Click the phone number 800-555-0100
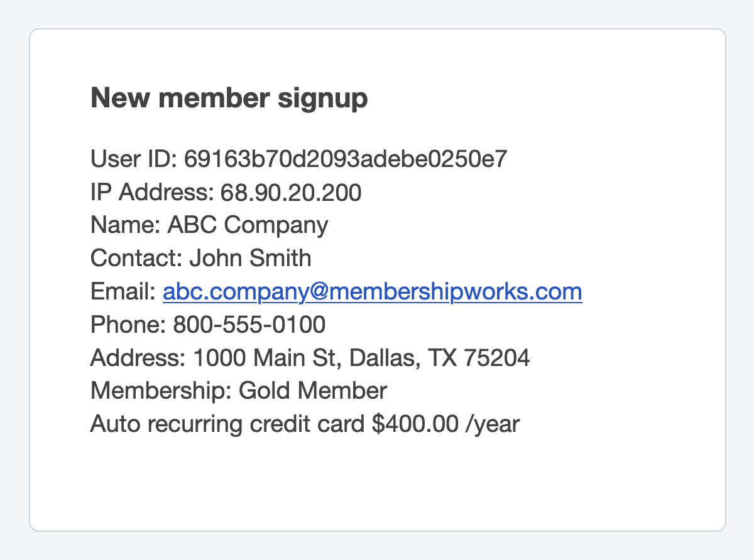 tap(249, 325)
